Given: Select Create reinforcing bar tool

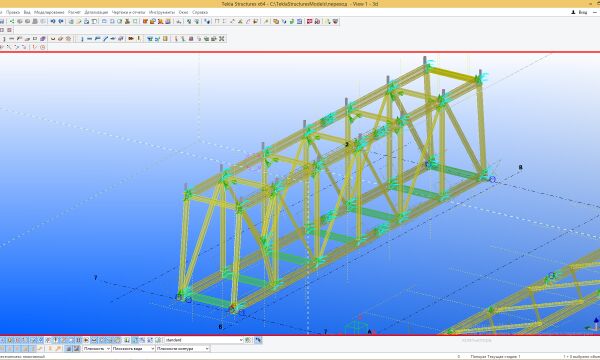Looking at the screenshot, I should click(x=53, y=39).
